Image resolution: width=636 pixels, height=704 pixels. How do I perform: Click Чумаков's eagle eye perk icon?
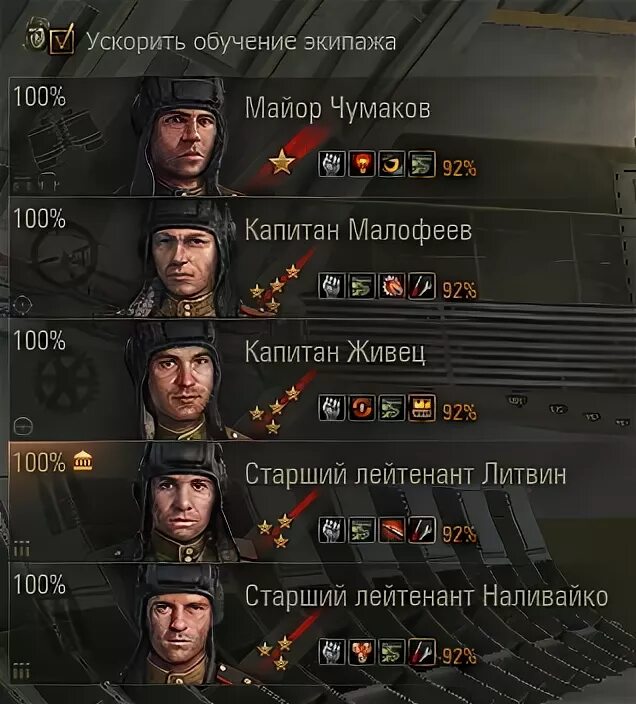click(x=392, y=163)
